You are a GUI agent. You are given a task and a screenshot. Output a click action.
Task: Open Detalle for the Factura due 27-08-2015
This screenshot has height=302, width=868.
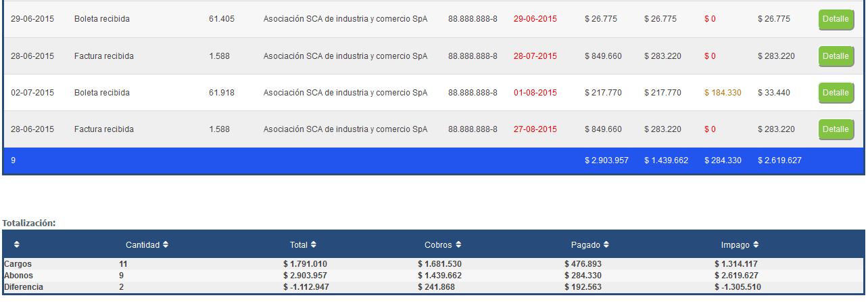(836, 129)
